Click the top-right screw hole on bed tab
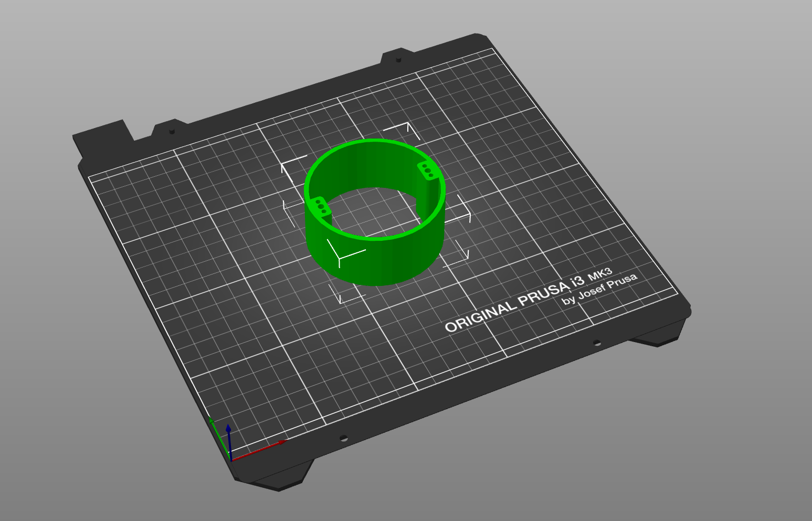Screen dimensions: 812x521 (398, 59)
